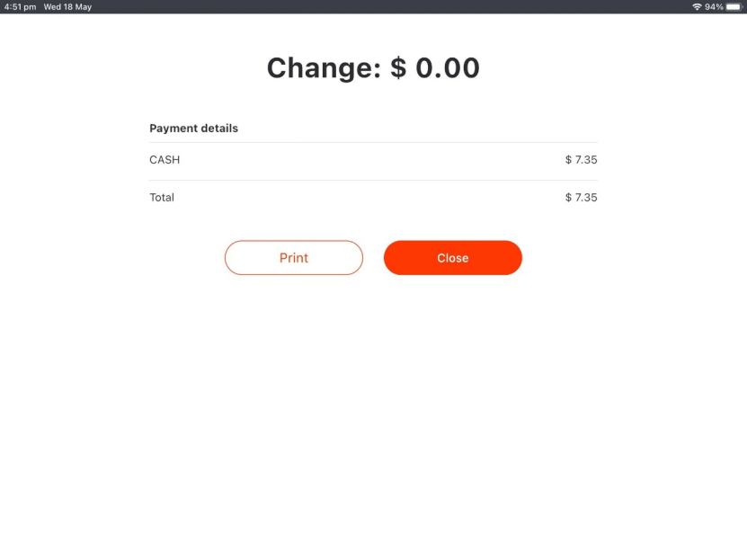Image resolution: width=747 pixels, height=560 pixels.
Task: Tap the 4:51 pm clock
Action: click(20, 6)
